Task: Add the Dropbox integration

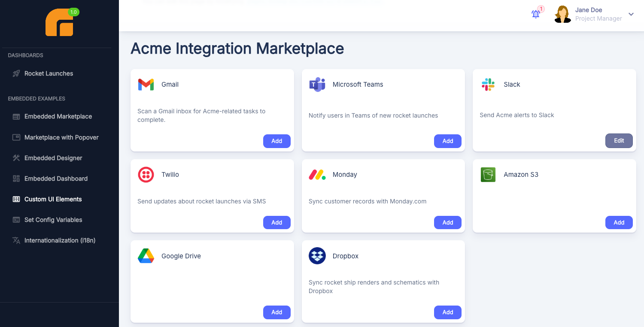Action: tap(447, 312)
